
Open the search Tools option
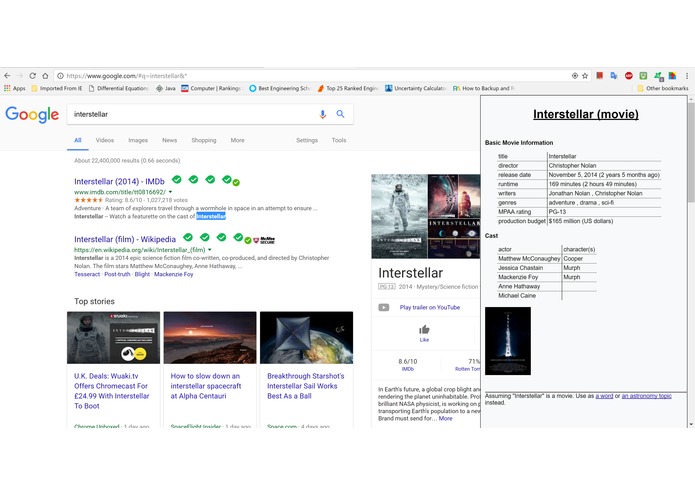tap(339, 140)
